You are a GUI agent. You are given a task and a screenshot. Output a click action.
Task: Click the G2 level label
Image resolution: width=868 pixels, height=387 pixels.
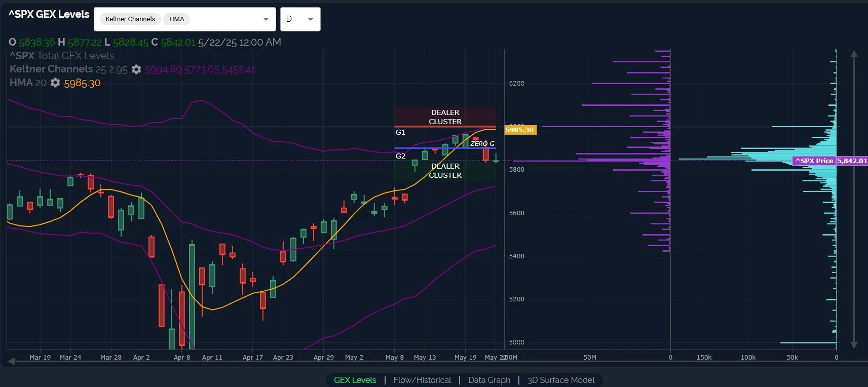click(x=400, y=156)
